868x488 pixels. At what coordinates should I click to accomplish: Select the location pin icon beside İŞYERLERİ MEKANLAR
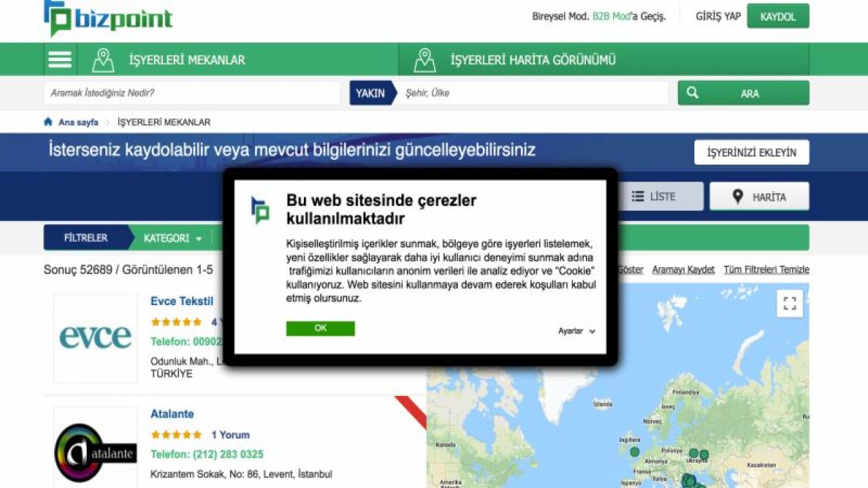(x=104, y=59)
